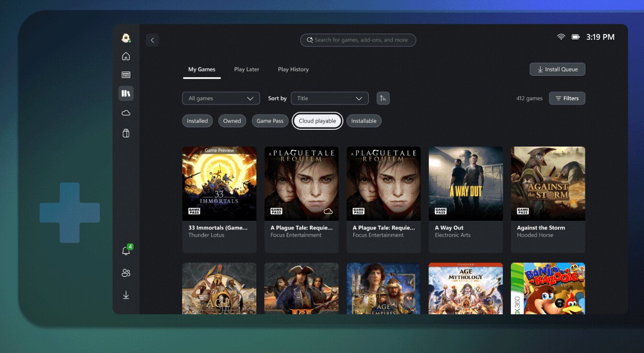Open Cloud Gaming from sidebar
This screenshot has height=353, width=644.
(x=126, y=113)
